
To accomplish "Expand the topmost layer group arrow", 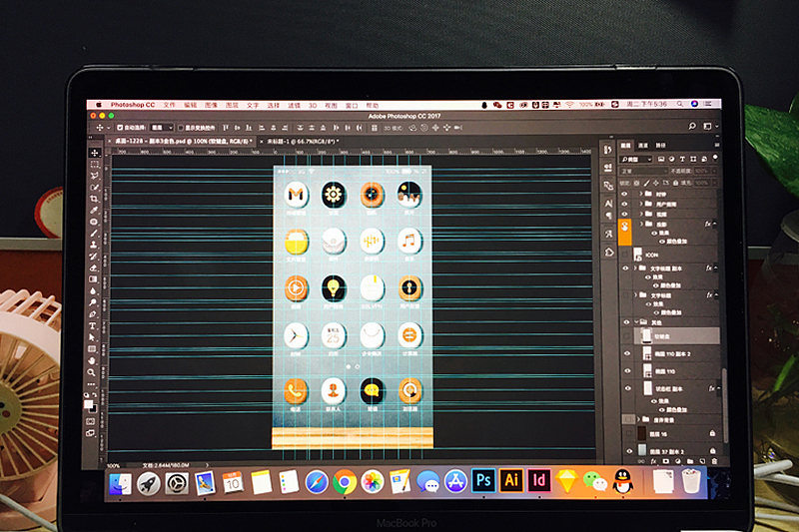I will pos(641,194).
